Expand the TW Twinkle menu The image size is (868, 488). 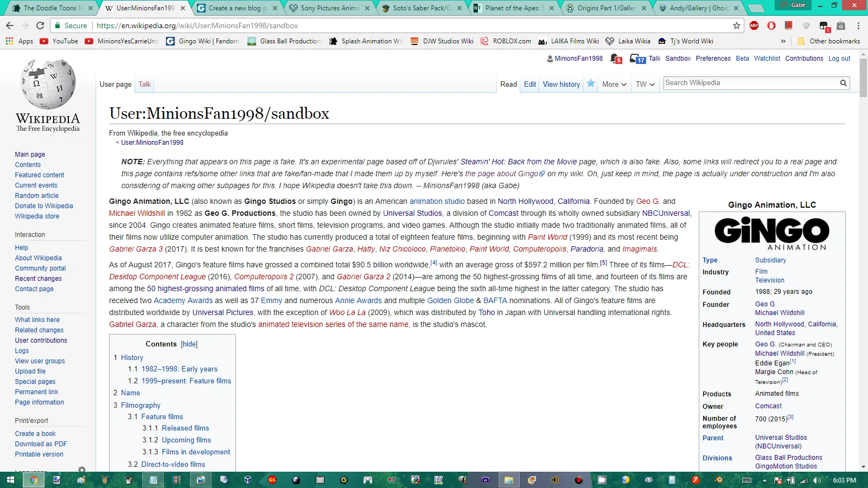645,84
